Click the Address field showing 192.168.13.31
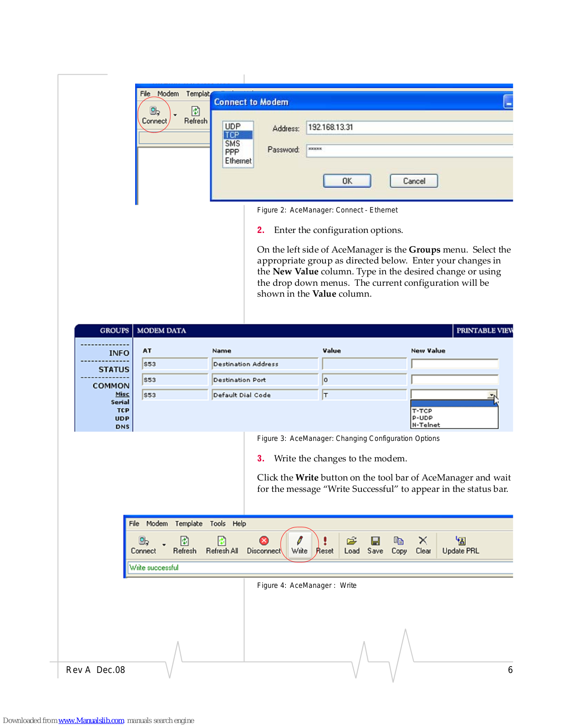The width and height of the screenshot is (563, 728). [409, 127]
